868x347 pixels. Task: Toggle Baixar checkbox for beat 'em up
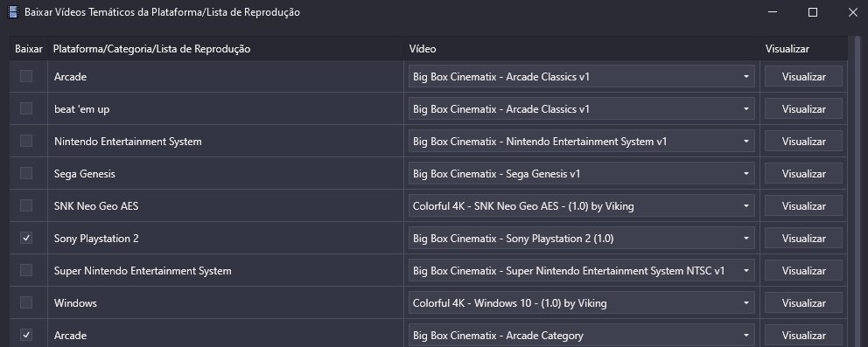[26, 109]
